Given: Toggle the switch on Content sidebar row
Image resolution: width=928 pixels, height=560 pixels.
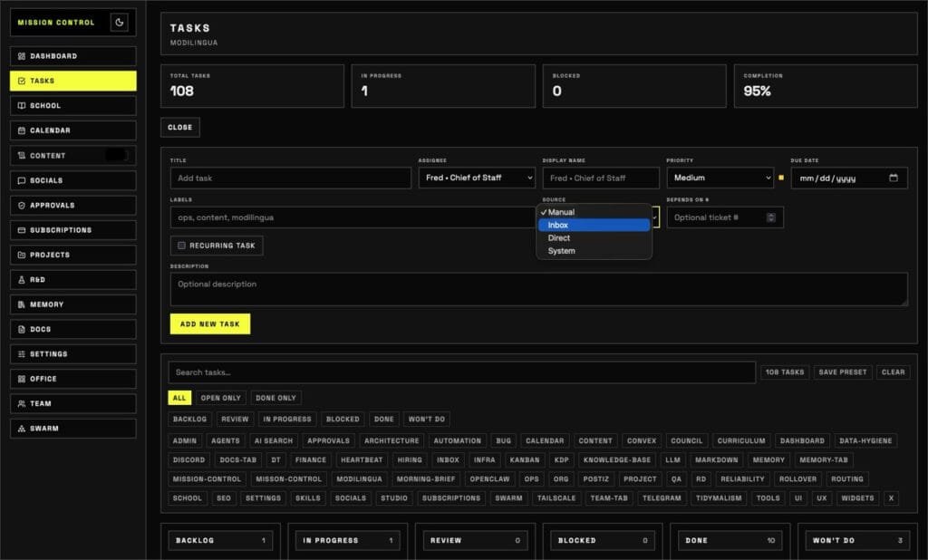Looking at the screenshot, I should coord(117,155).
